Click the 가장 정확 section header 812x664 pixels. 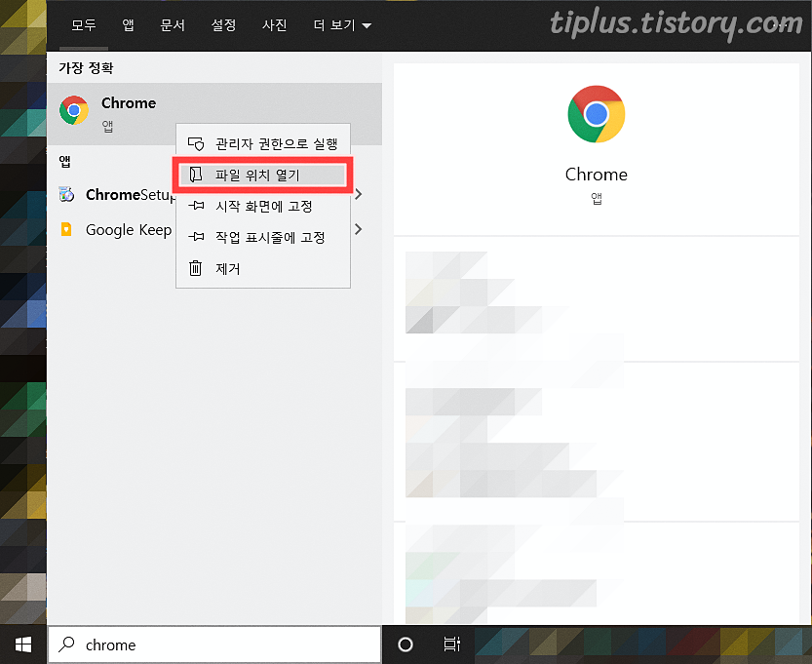[86, 68]
